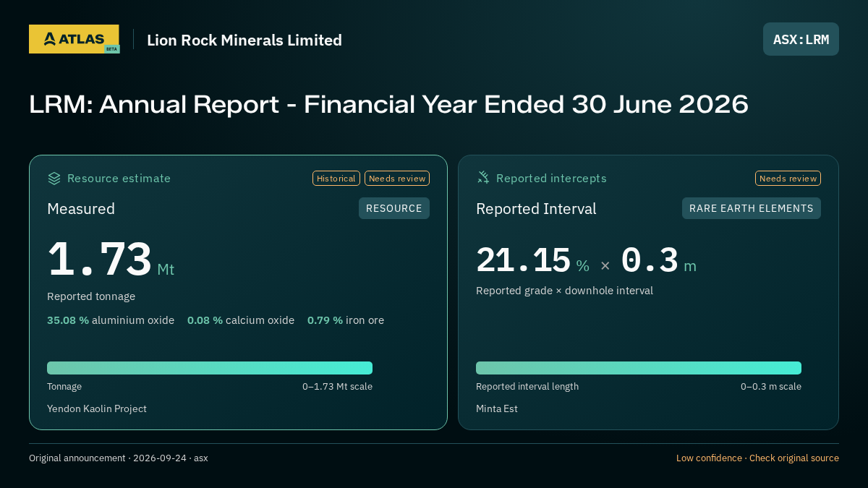This screenshot has height=488, width=868.
Task: Click the 1.73 Mt tonnage value
Action: point(111,260)
